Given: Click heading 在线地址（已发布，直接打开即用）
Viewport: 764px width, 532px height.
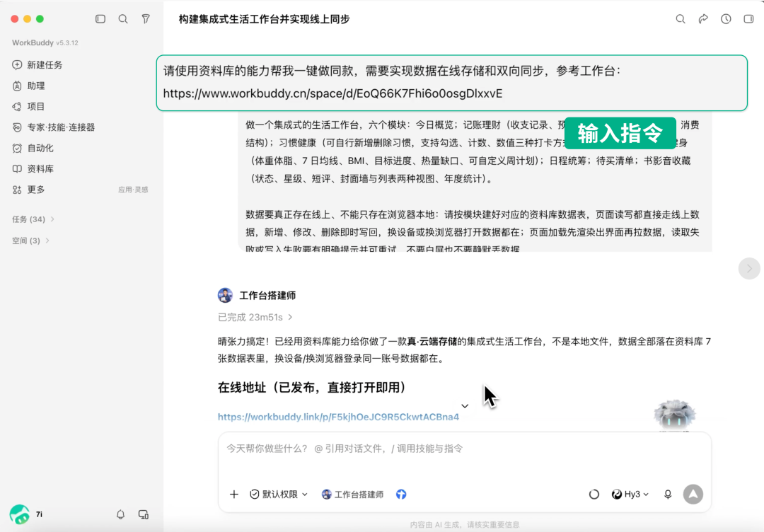Looking at the screenshot, I should [x=312, y=387].
